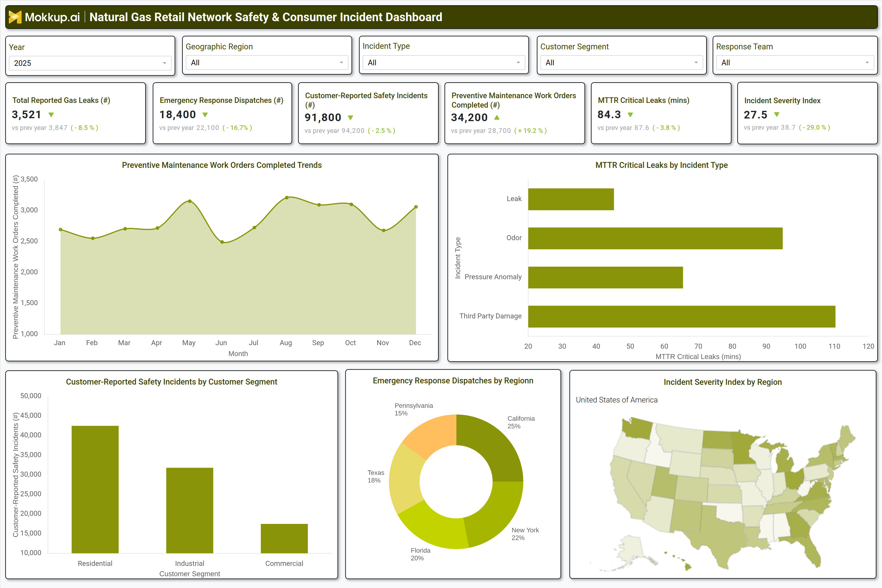Image resolution: width=882 pixels, height=588 pixels.
Task: Click the Residential segment bar
Action: (95, 490)
